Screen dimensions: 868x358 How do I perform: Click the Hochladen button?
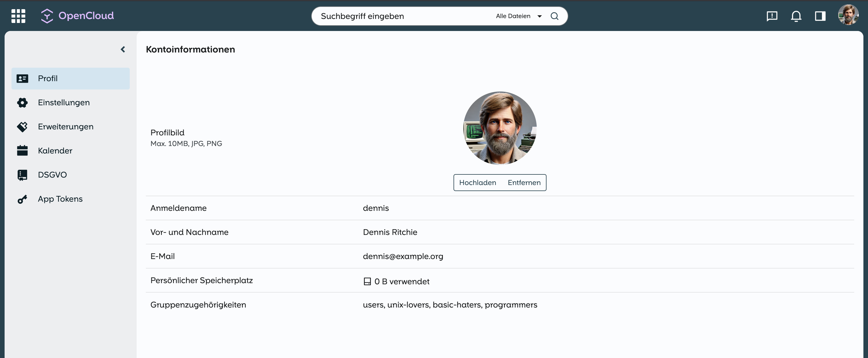tap(477, 182)
